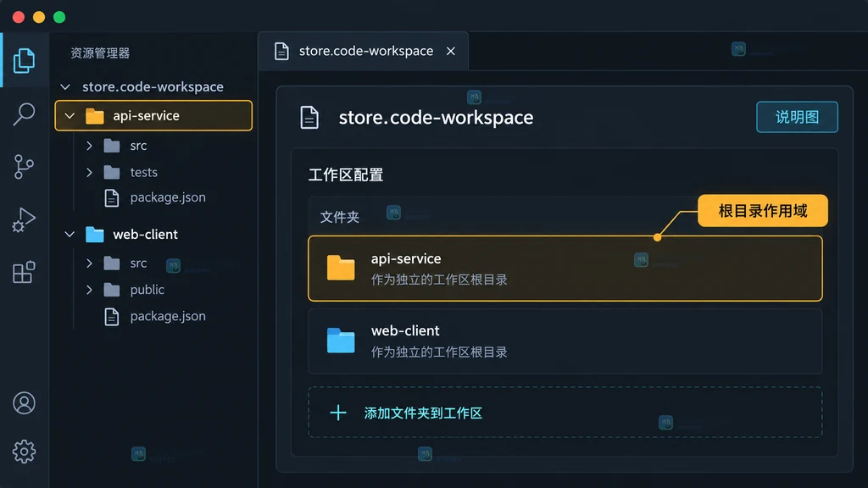868x488 pixels.
Task: Click 作为独立的工作区根目录 under api-service
Action: coord(440,280)
